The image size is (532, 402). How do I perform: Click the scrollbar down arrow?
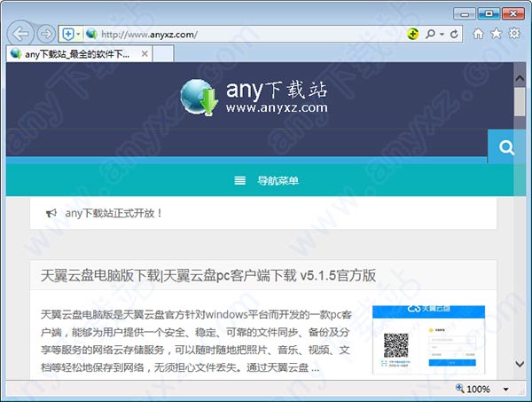520,364
